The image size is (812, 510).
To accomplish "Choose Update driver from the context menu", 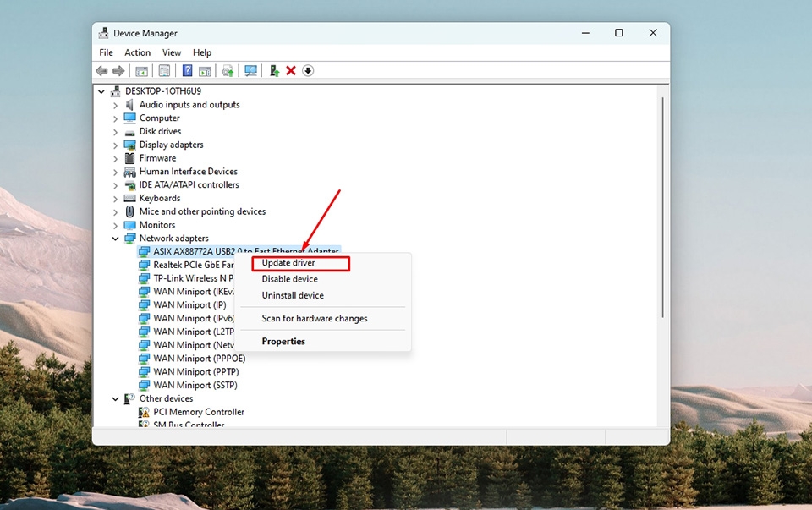I will 288,263.
